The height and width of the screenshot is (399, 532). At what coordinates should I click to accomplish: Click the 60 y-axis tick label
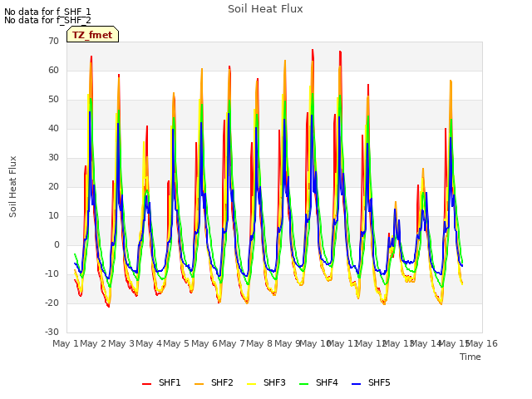click(x=53, y=70)
